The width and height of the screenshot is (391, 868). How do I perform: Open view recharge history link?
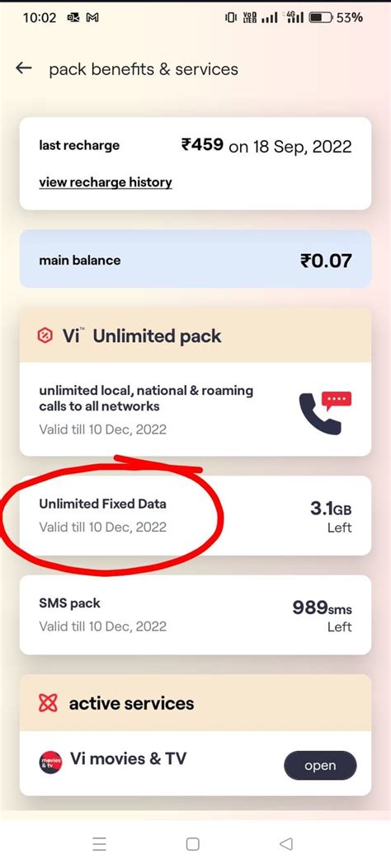(106, 182)
